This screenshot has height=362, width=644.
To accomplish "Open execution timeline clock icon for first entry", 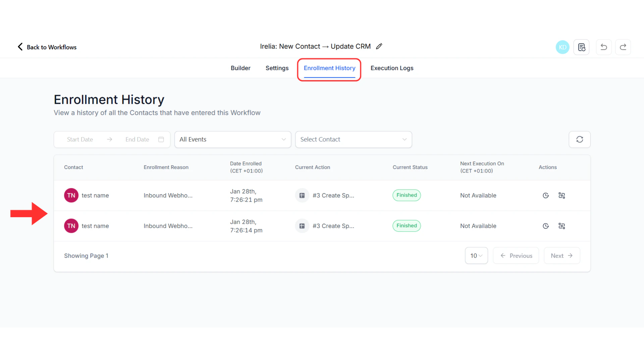I will [x=545, y=195].
